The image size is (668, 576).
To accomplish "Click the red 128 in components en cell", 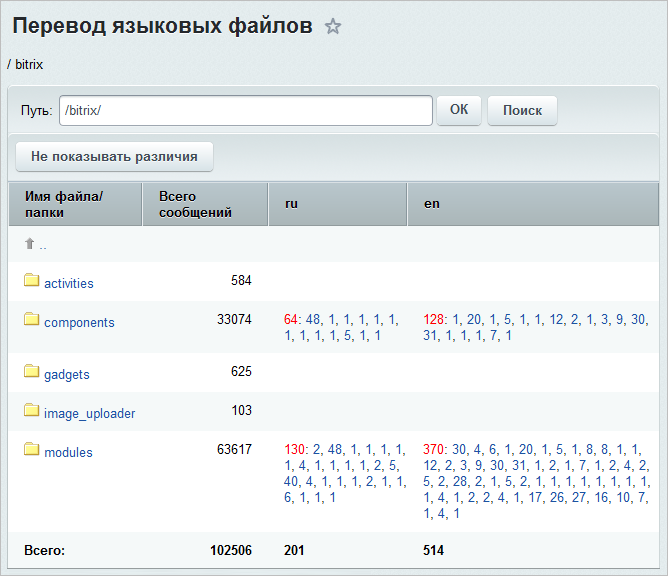I will [433, 320].
